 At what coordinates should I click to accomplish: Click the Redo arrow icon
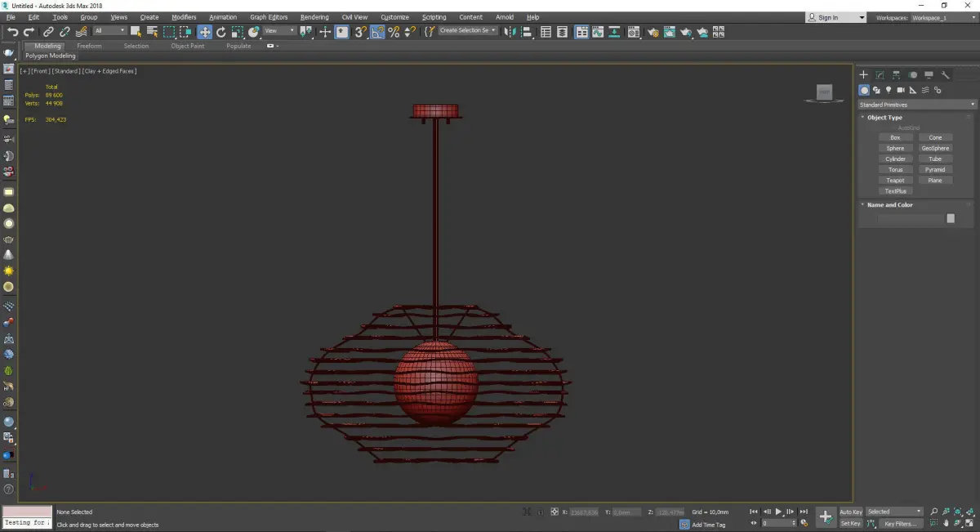pos(28,32)
